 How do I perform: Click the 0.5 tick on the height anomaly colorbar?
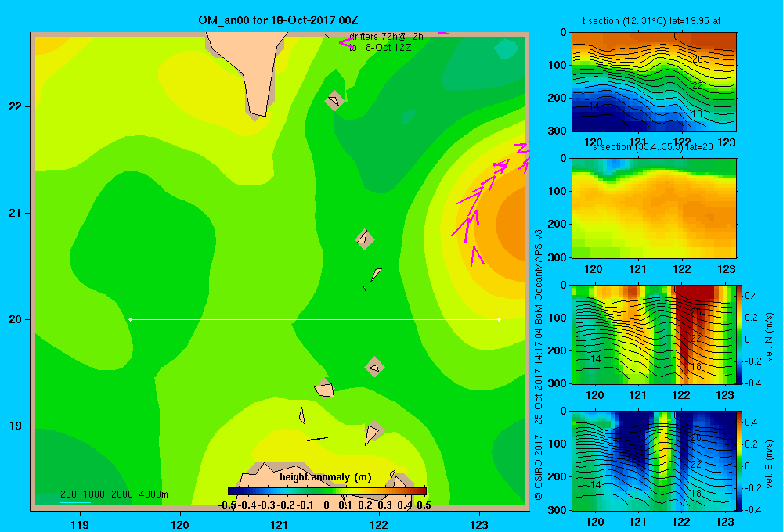click(424, 505)
